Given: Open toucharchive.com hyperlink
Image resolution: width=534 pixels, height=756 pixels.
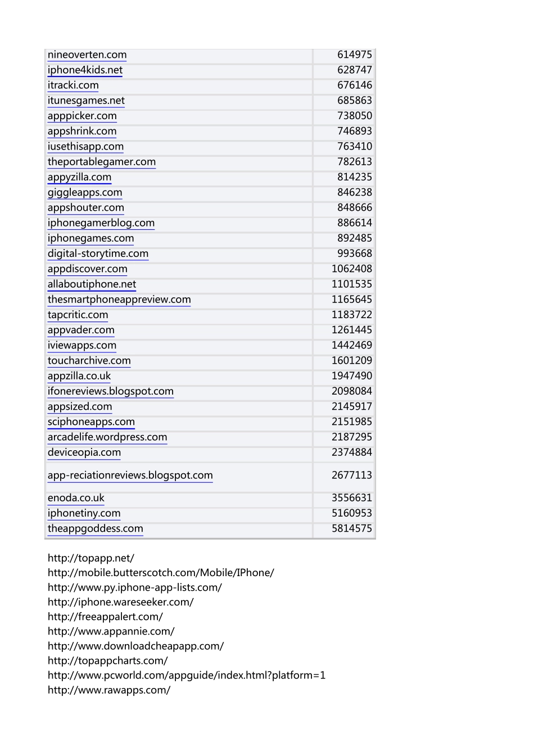Looking at the screenshot, I should click(89, 361).
